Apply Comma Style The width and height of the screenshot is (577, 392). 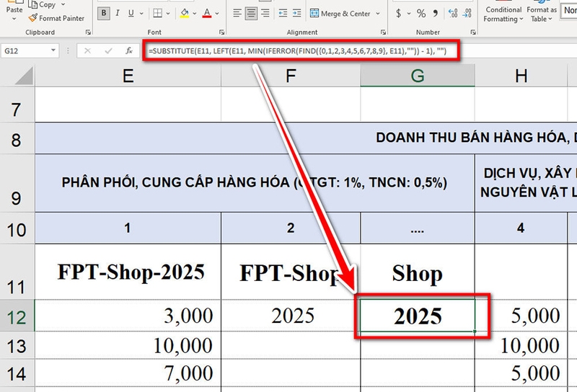point(436,14)
